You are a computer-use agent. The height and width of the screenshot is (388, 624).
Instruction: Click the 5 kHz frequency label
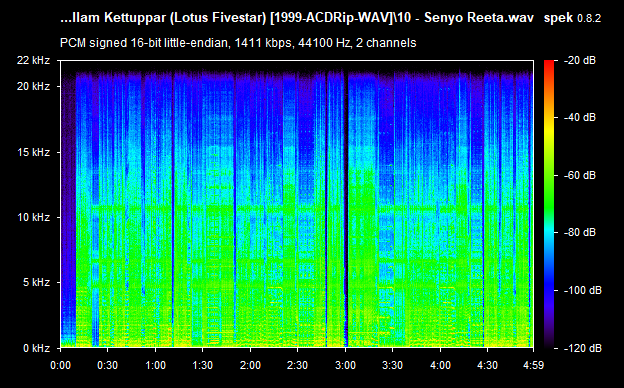pos(36,283)
